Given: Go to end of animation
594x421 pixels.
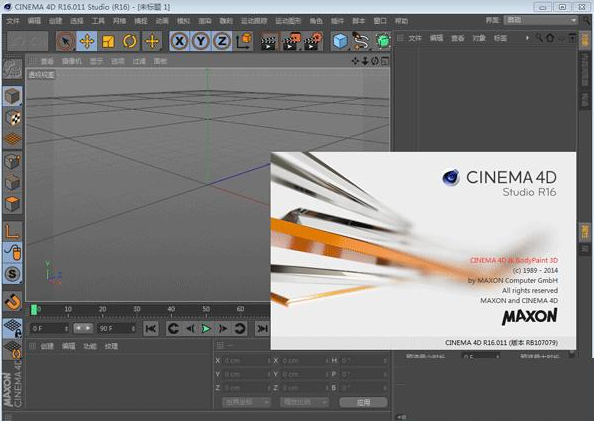Looking at the screenshot, I should point(261,329).
